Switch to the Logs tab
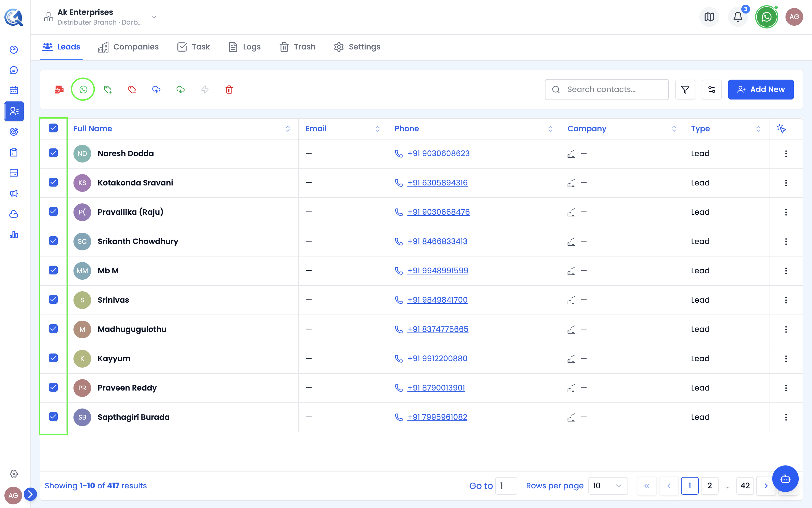The height and width of the screenshot is (508, 812). (x=245, y=47)
